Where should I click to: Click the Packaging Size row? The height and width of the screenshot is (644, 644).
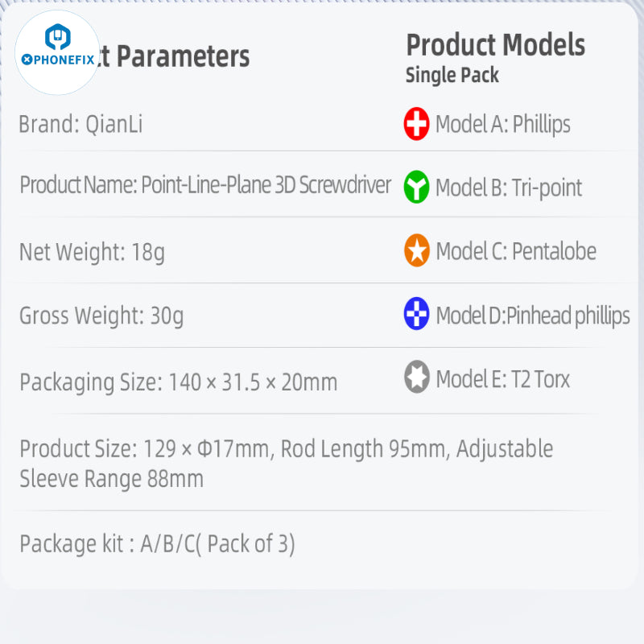point(178,382)
